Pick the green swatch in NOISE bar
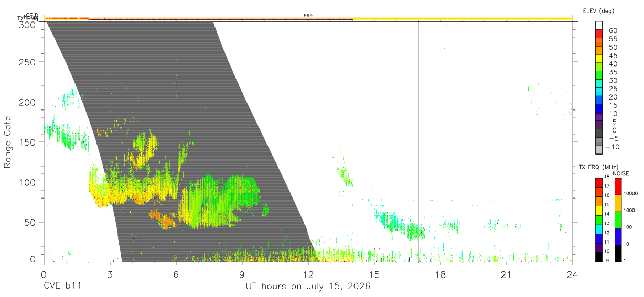The width and height of the screenshot is (644, 297). click(618, 220)
